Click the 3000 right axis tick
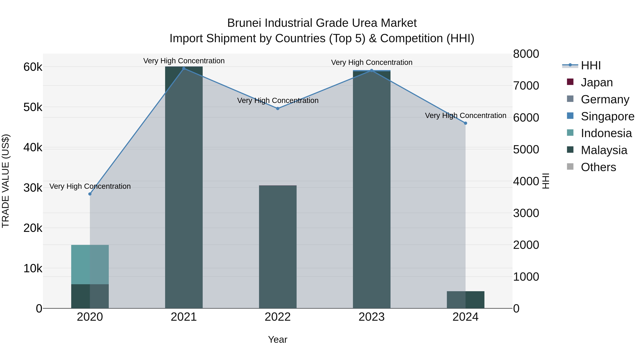This screenshot has width=644, height=362. [526, 213]
